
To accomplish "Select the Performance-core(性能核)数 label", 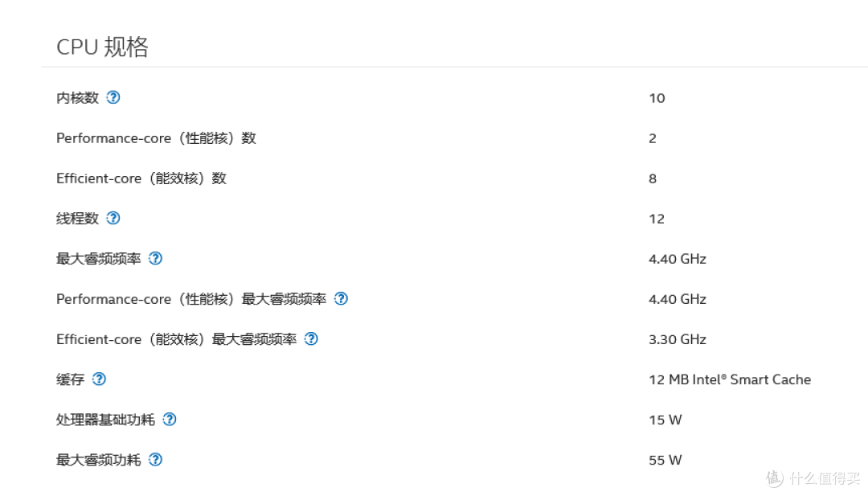I will point(156,138).
